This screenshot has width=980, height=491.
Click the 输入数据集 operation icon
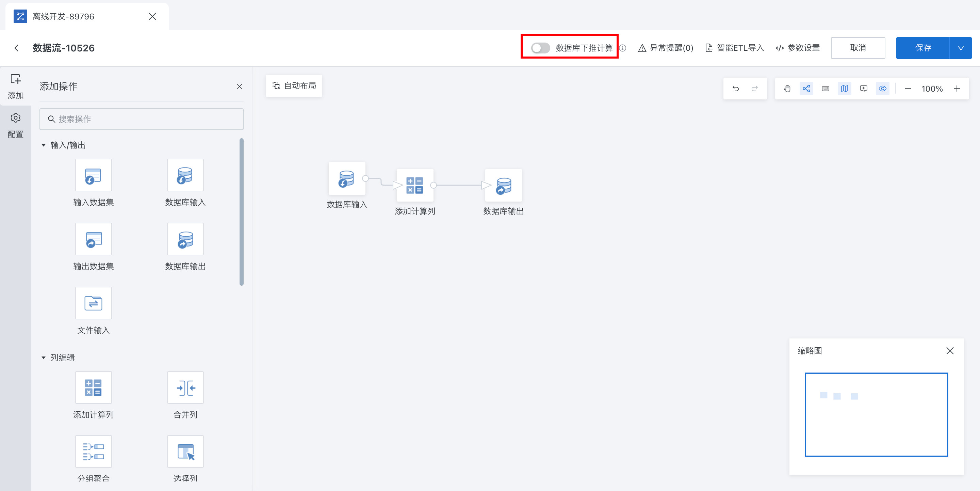click(x=93, y=175)
